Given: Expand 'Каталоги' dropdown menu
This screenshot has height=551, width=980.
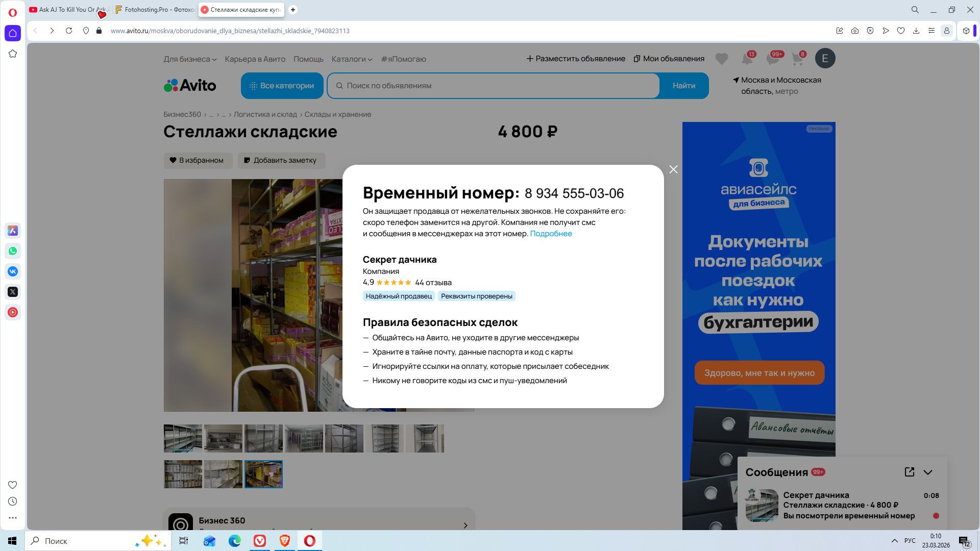Looking at the screenshot, I should 352,59.
